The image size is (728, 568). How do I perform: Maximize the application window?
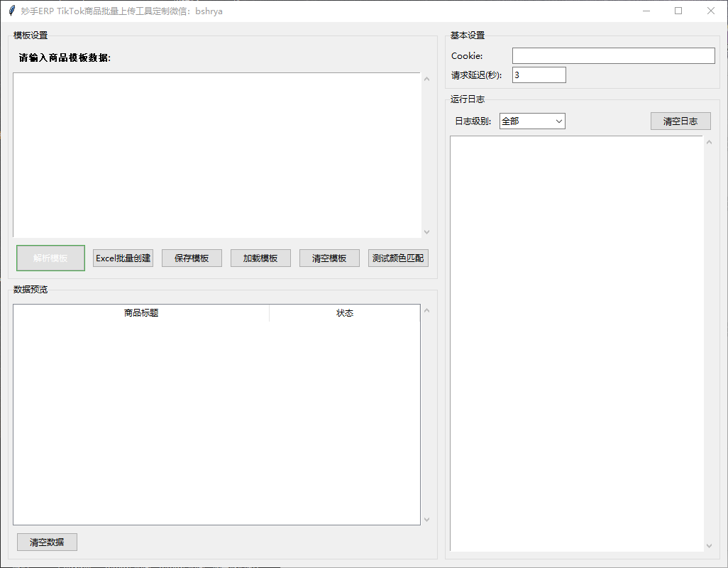(x=678, y=11)
